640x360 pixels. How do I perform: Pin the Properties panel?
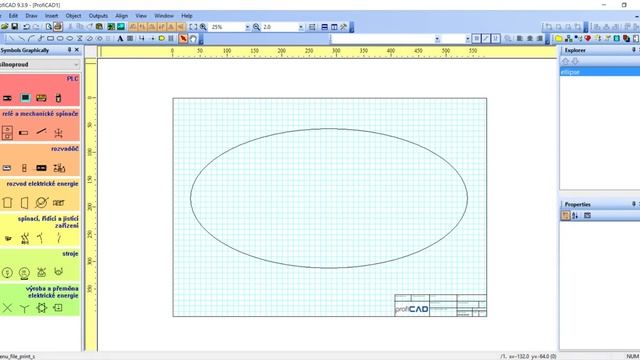click(x=633, y=204)
